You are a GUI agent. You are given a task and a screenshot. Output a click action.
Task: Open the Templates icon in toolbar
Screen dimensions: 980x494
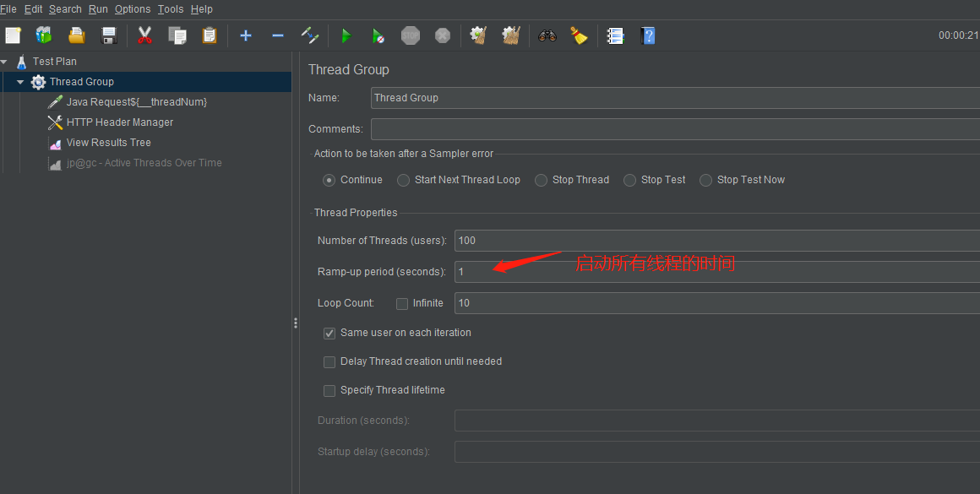click(x=44, y=35)
